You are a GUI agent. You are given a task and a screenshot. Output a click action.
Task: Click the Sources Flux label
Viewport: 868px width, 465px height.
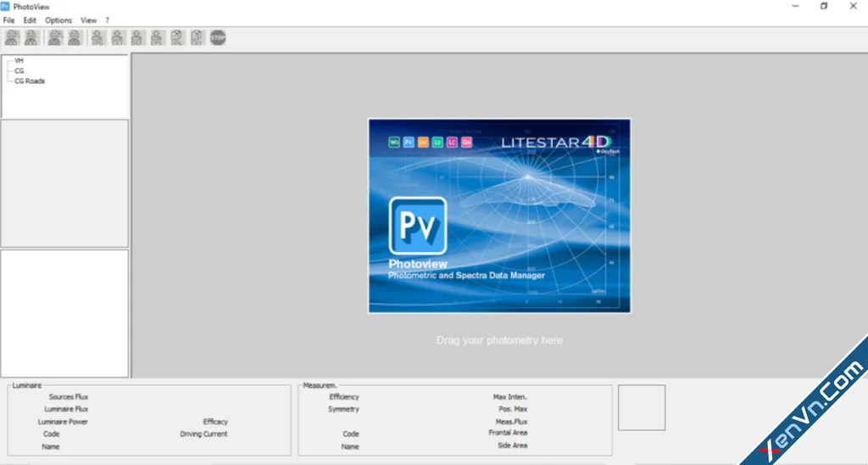pos(69,397)
